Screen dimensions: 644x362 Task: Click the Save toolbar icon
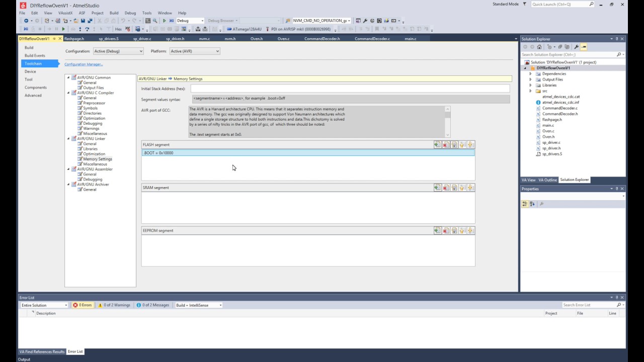pyautogui.click(x=83, y=21)
